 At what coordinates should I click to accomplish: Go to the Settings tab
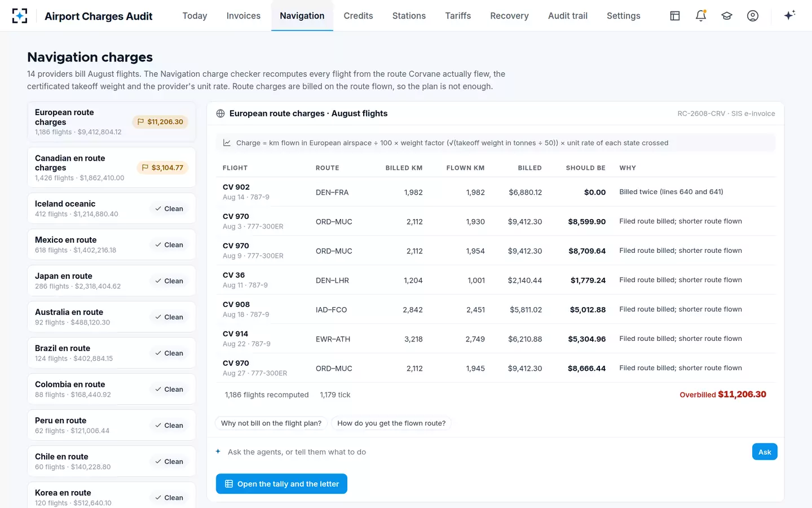pyautogui.click(x=624, y=16)
